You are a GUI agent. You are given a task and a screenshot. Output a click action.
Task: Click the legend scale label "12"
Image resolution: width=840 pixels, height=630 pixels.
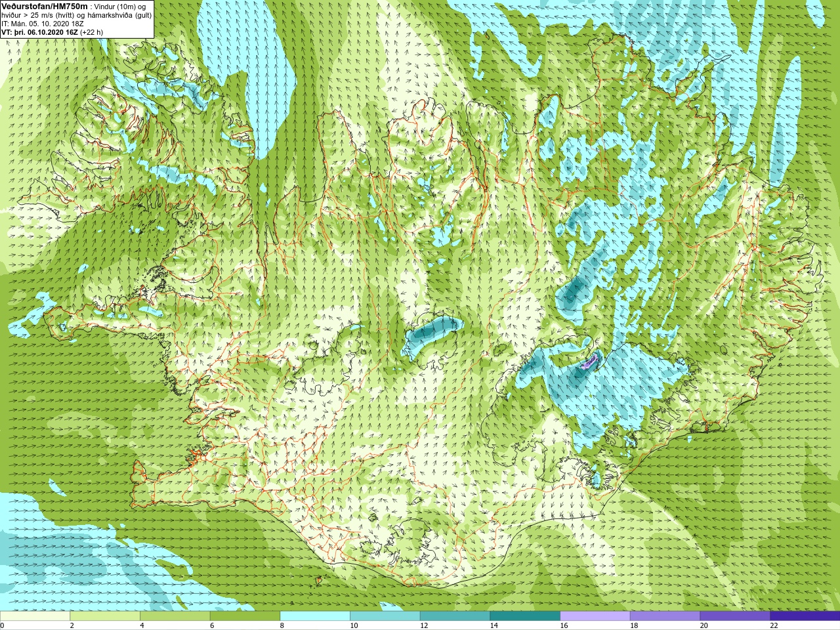424,625
